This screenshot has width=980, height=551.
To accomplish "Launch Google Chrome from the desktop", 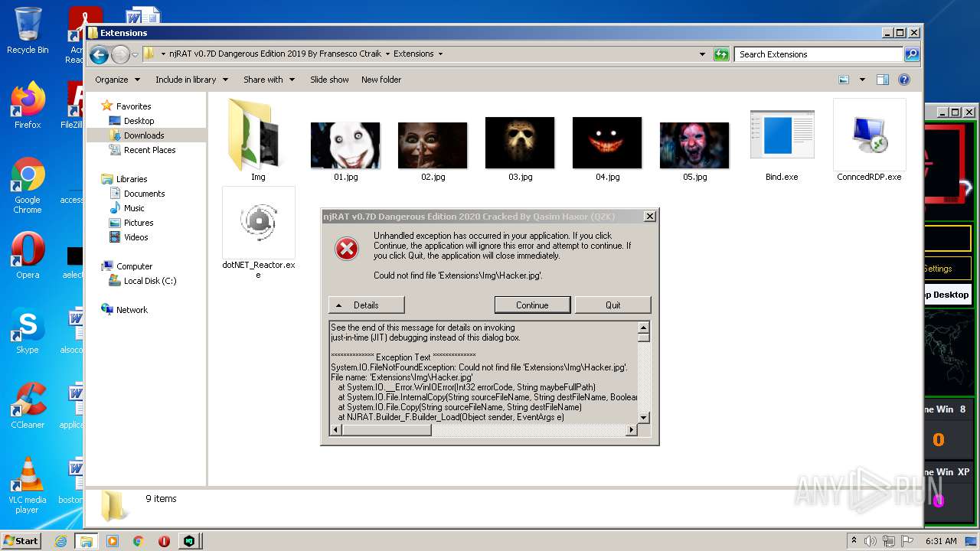I will pos(28,185).
